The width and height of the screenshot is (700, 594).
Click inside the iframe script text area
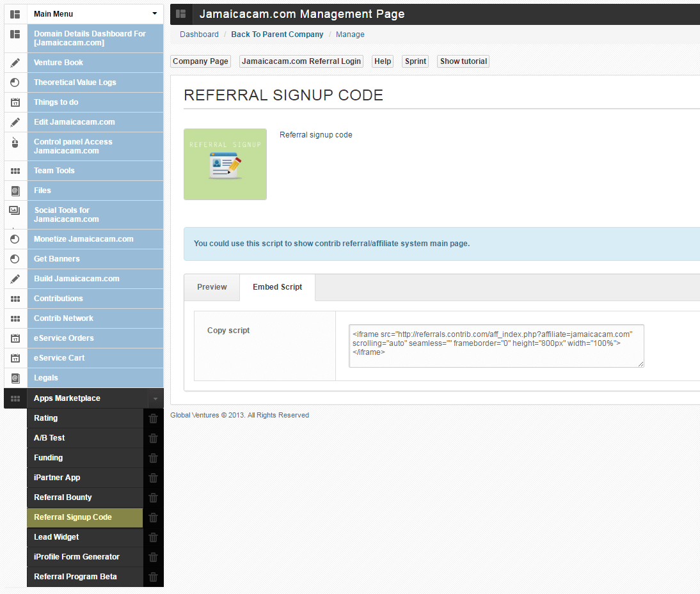[x=497, y=346]
